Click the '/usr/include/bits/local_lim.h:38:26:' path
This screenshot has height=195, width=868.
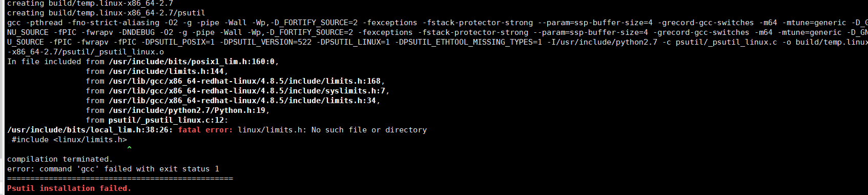click(x=90, y=130)
